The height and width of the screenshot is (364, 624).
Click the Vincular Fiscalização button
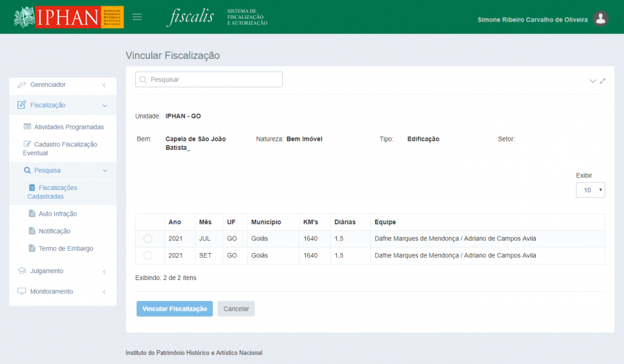(175, 309)
